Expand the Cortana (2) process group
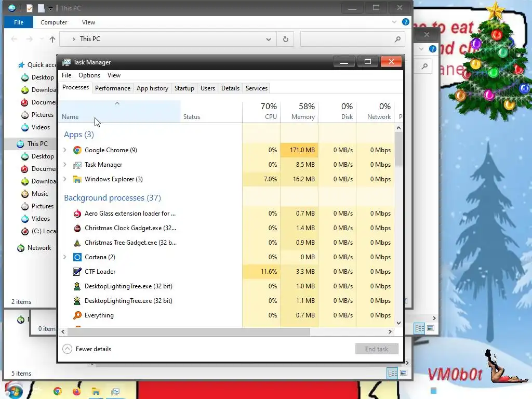 (65, 257)
